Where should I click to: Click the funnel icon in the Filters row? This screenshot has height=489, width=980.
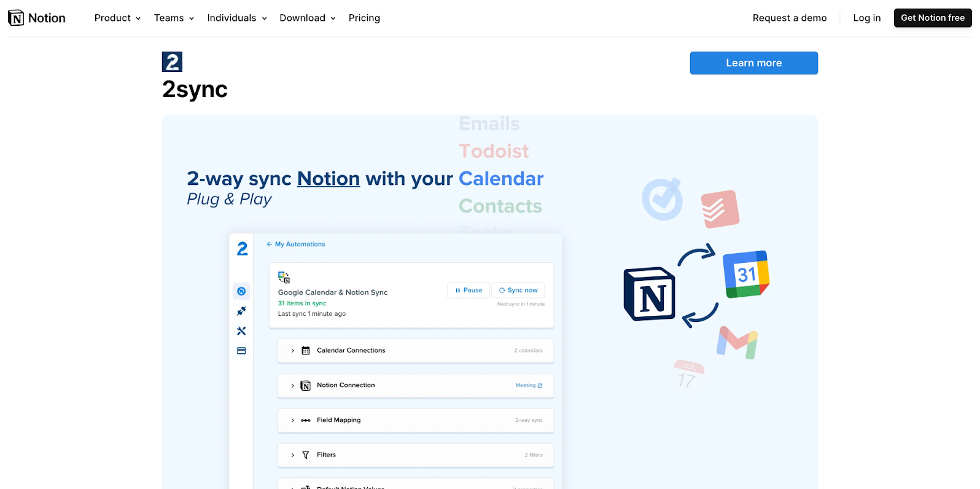(x=306, y=455)
